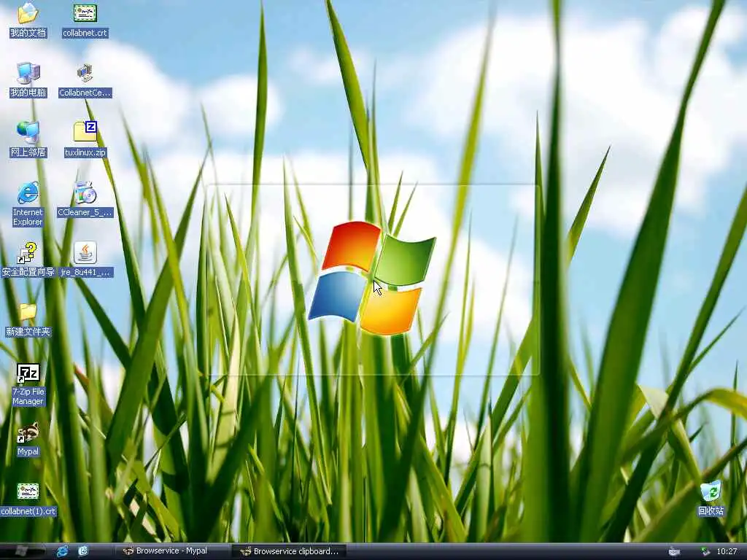Screen dimensions: 747x560
Task: Switch to Browservice - Mypal taskbar window
Action: (171, 551)
